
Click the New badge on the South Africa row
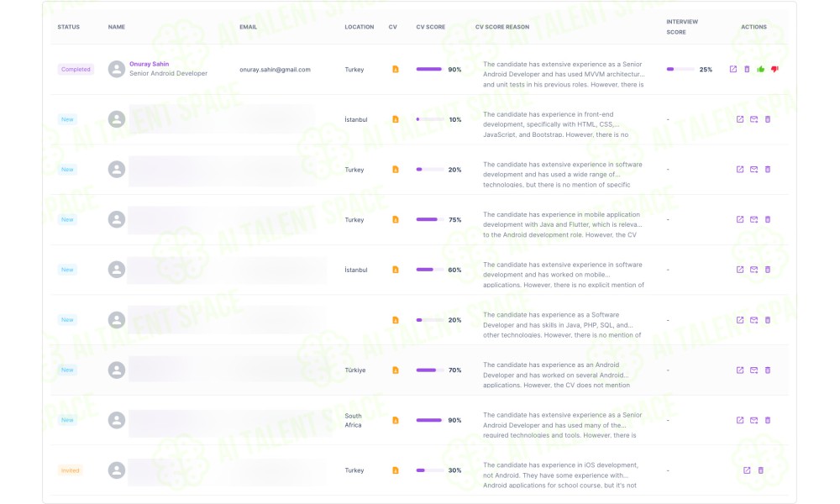point(67,421)
